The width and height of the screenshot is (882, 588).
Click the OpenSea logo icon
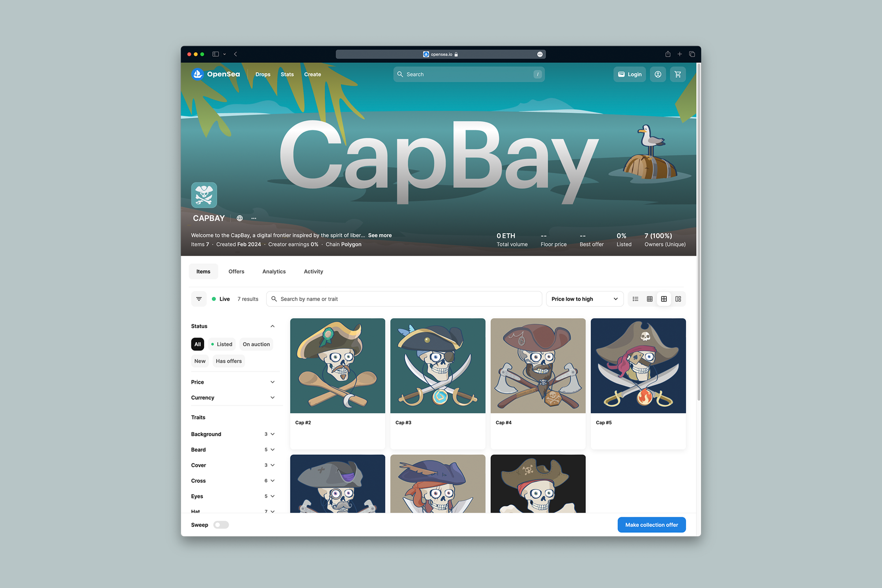click(x=198, y=74)
